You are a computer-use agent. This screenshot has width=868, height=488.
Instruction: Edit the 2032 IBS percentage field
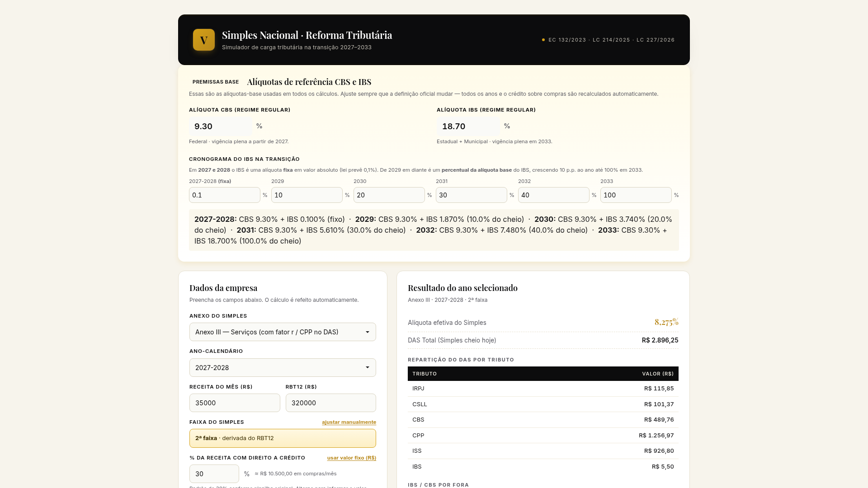554,195
